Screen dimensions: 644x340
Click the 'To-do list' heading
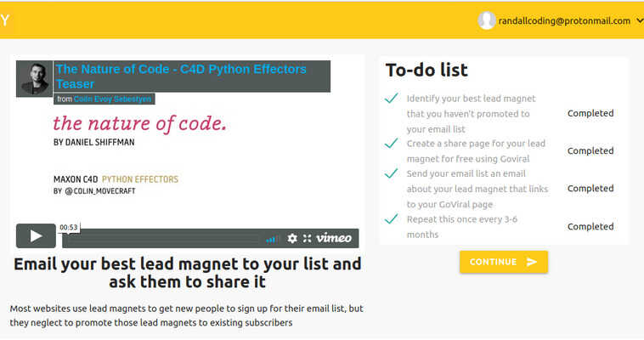coord(427,70)
